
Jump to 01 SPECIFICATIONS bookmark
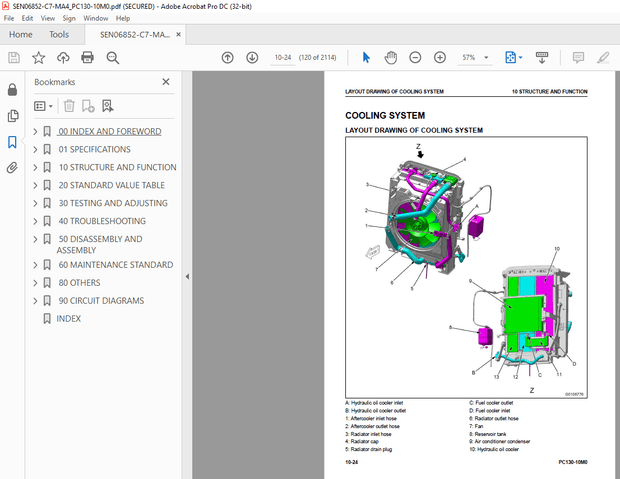(x=95, y=150)
